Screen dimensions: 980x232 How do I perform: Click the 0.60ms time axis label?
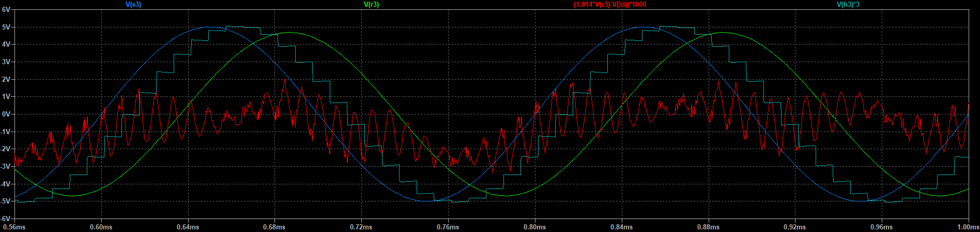(101, 227)
